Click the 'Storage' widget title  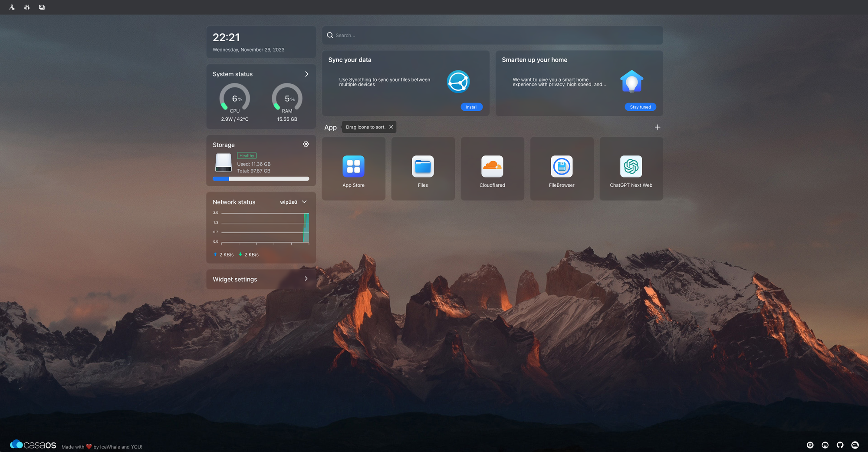(x=224, y=145)
